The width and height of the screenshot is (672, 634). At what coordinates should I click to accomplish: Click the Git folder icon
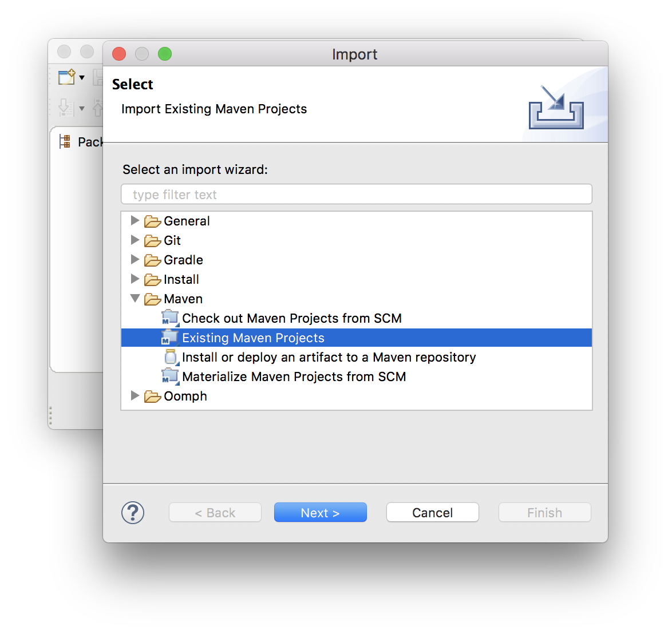[153, 241]
